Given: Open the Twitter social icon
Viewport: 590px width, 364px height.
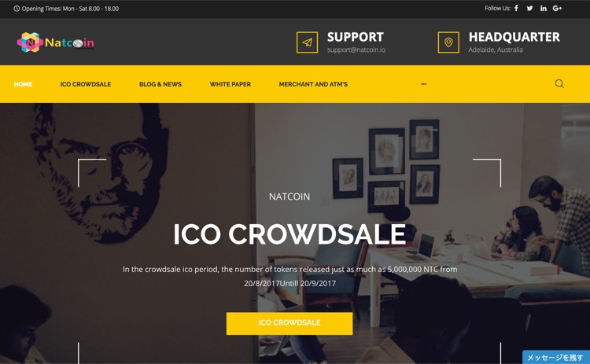Looking at the screenshot, I should 529,9.
